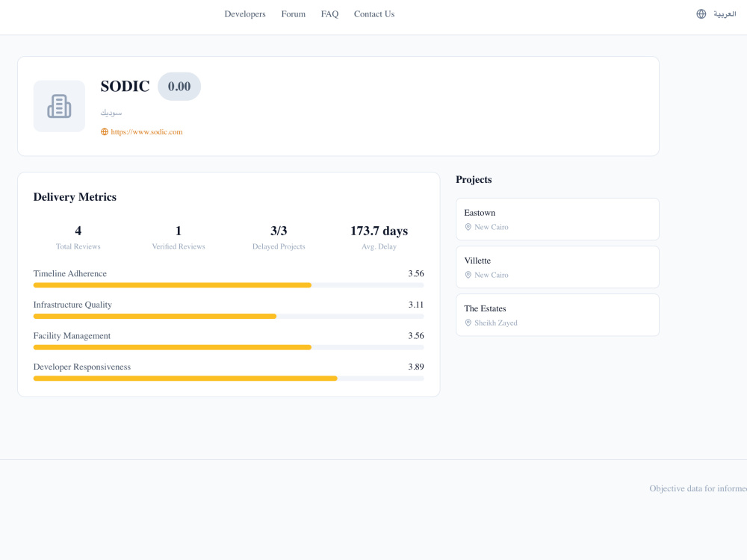Open The Estates project card
This screenshot has width=747, height=560.
click(557, 315)
